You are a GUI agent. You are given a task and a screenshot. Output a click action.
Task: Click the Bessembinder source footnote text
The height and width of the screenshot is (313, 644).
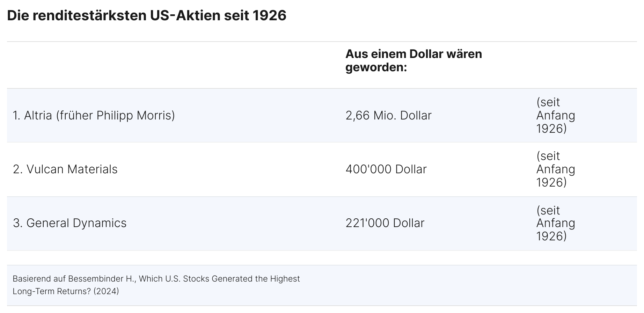click(156, 285)
